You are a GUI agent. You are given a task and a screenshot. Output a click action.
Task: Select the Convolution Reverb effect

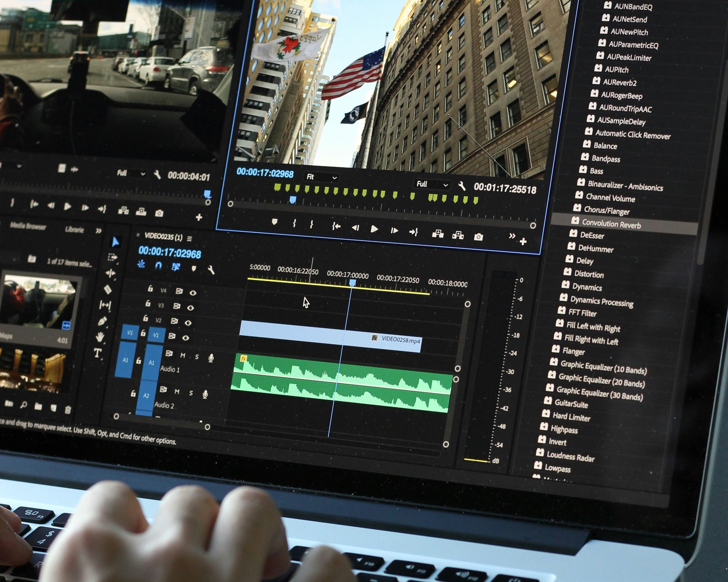611,224
